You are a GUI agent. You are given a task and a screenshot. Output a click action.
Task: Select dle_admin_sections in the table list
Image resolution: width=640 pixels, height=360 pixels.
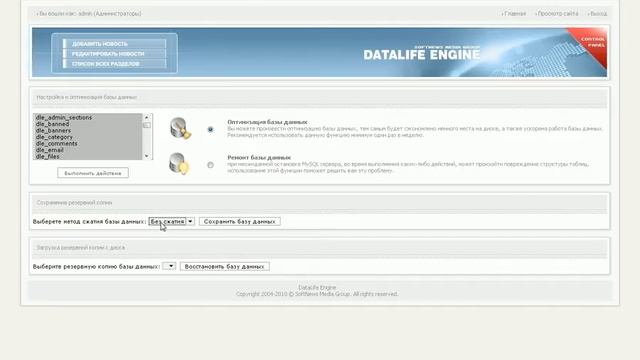click(x=88, y=117)
